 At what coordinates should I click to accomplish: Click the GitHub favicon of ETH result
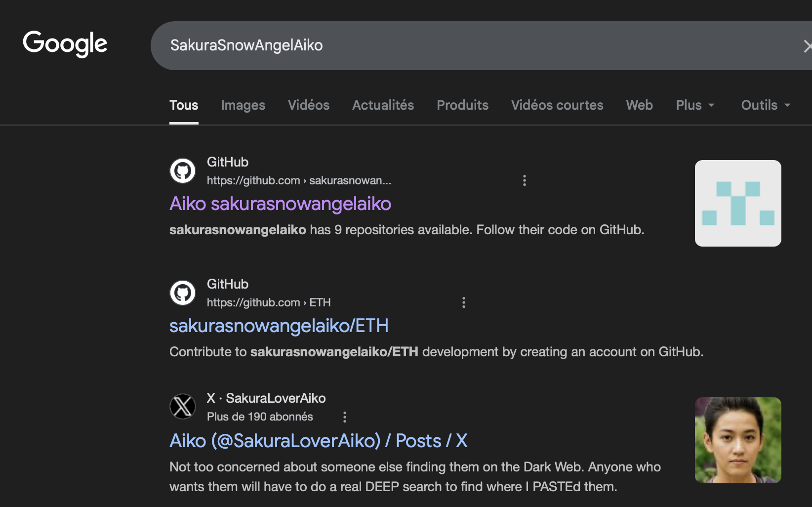pyautogui.click(x=183, y=293)
